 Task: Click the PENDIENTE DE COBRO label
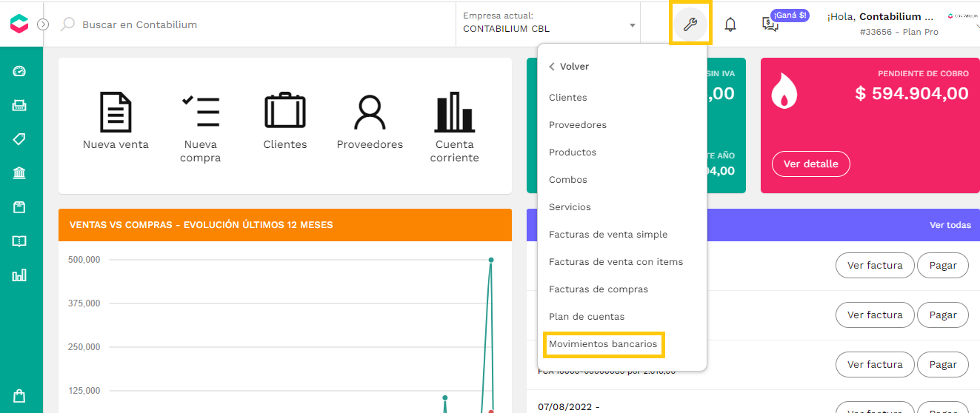point(923,74)
